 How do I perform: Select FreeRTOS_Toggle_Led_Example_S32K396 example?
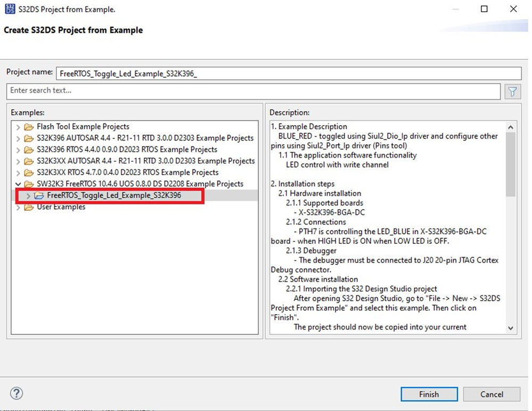pos(114,195)
